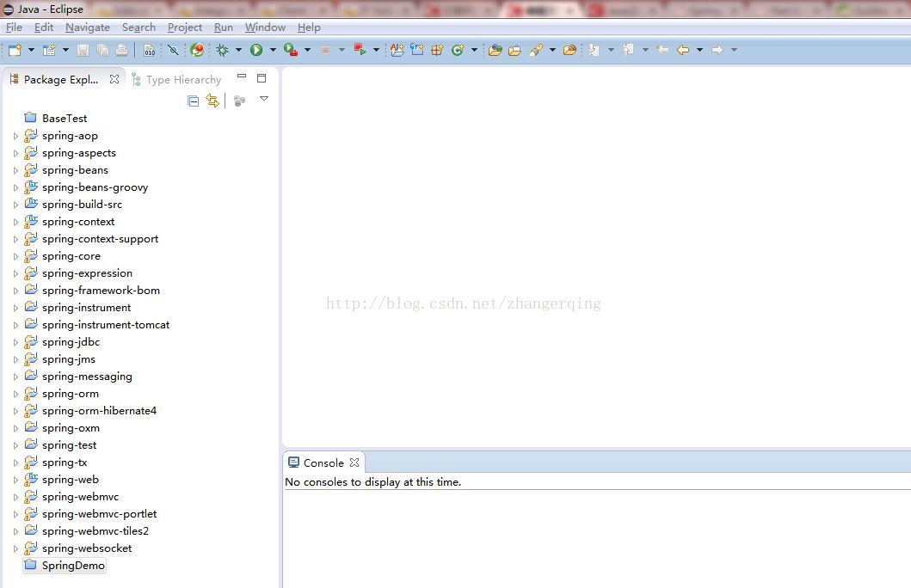Select the spring-orm-hibernate4 project
Screen dimensions: 911x588
[x=90, y=410]
